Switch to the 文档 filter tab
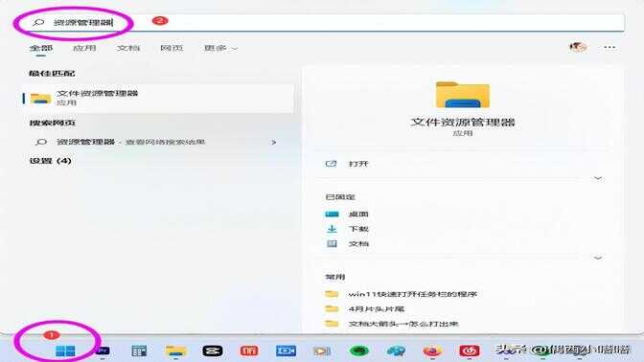The height and width of the screenshot is (362, 644). tap(128, 48)
